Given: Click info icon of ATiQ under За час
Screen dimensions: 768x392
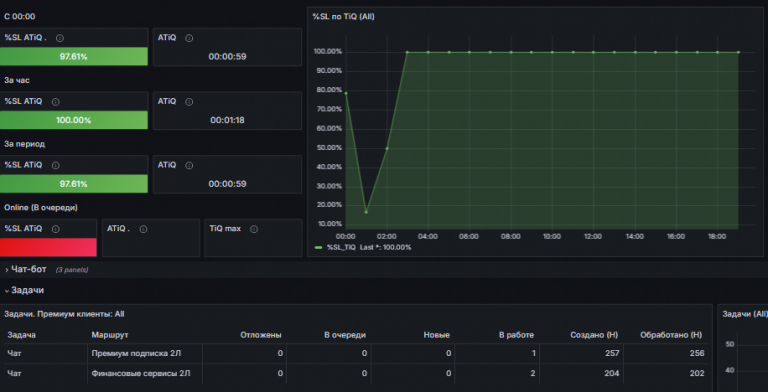Looking at the screenshot, I should point(189,102).
